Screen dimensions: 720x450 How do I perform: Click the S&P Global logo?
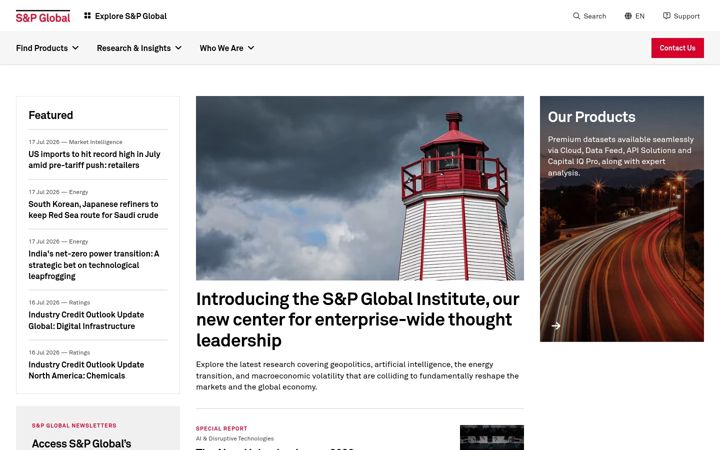(x=43, y=17)
